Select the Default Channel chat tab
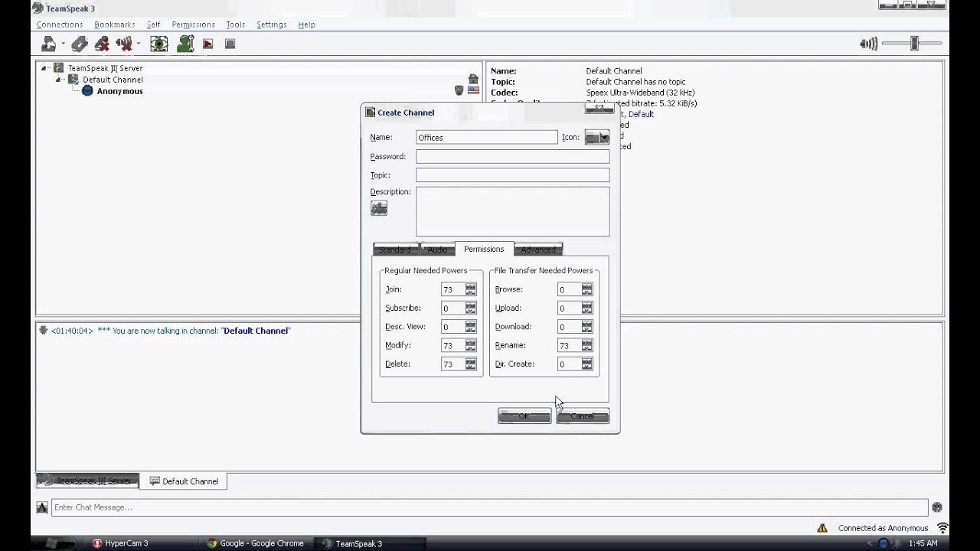 pyautogui.click(x=184, y=481)
